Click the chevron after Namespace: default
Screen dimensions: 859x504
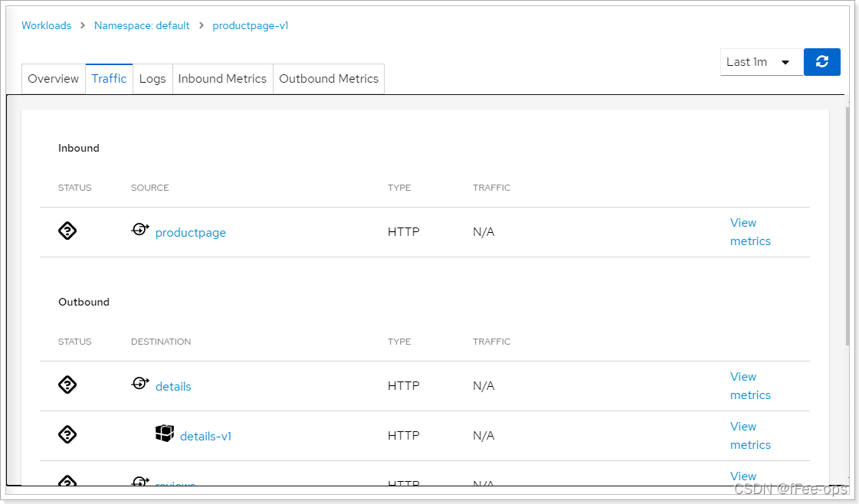tap(201, 26)
